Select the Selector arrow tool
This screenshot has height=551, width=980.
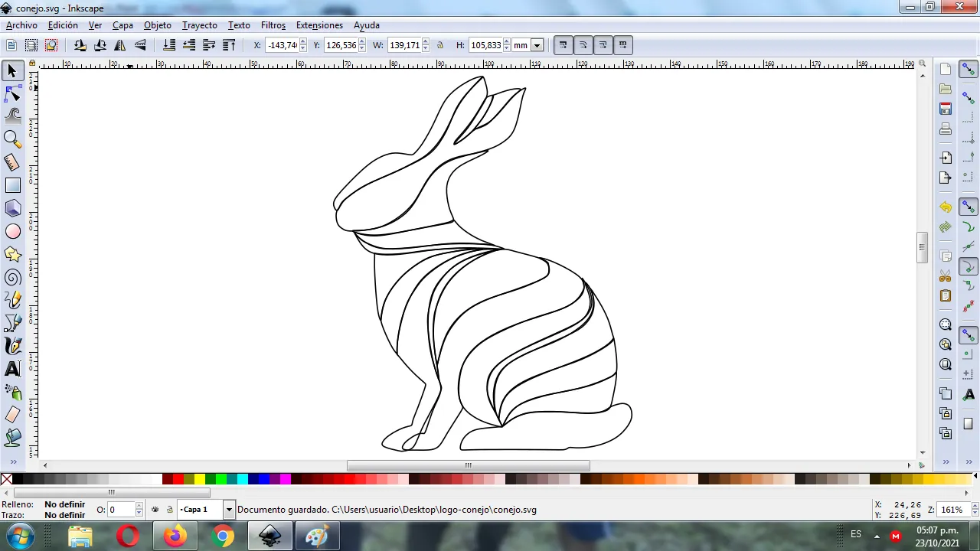click(12, 70)
